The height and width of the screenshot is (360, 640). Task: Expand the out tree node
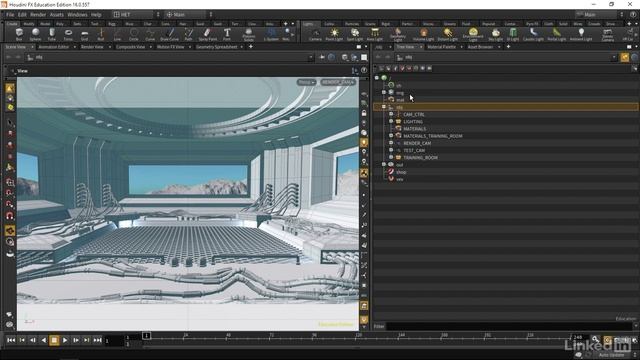point(384,164)
